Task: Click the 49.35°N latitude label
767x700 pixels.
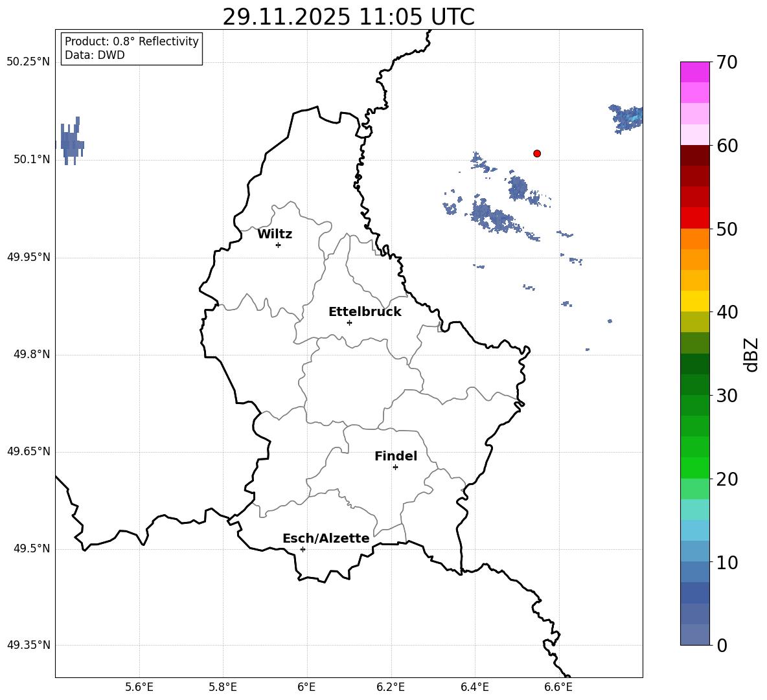Action: pyautogui.click(x=29, y=645)
